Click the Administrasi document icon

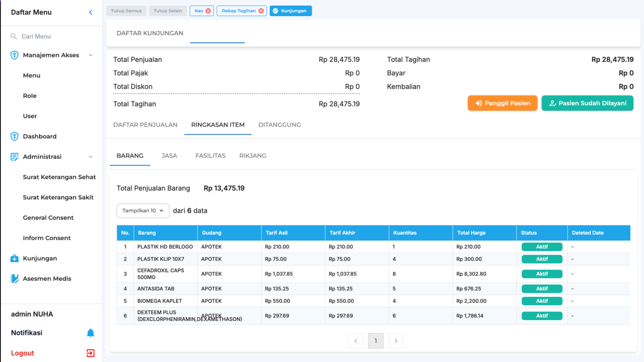click(x=14, y=157)
